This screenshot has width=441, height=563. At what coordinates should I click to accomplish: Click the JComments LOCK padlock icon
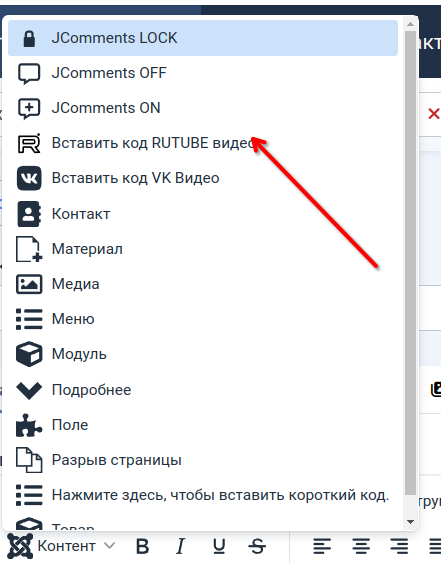29,38
